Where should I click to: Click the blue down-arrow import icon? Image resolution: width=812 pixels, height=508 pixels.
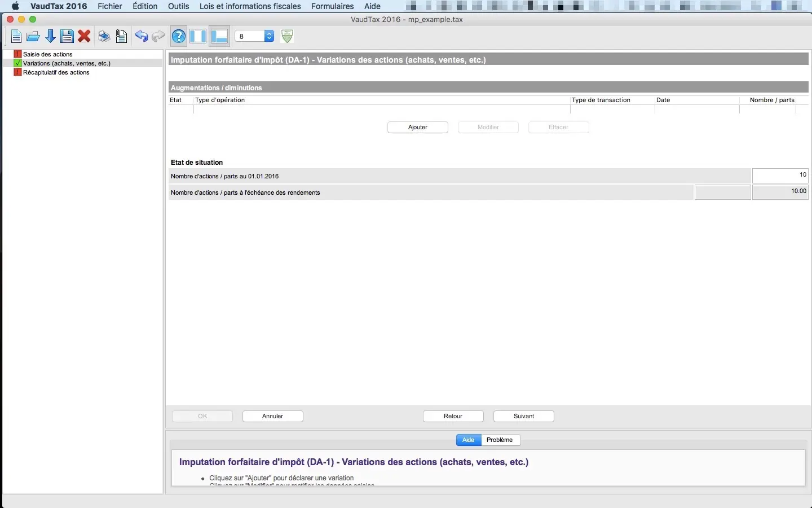pos(50,37)
